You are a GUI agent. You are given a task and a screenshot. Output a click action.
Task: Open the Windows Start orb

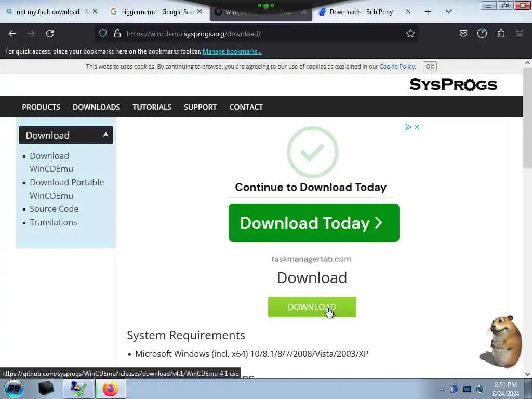click(14, 389)
